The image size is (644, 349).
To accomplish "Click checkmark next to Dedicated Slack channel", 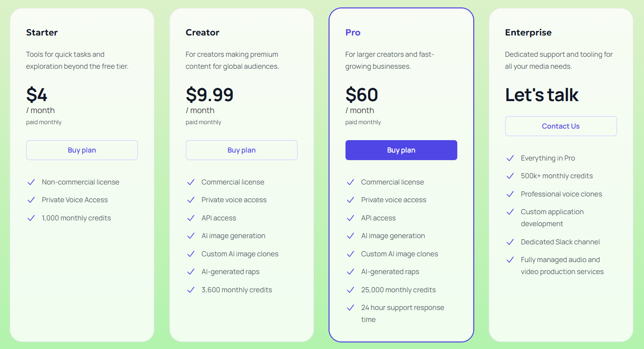I will [x=510, y=242].
